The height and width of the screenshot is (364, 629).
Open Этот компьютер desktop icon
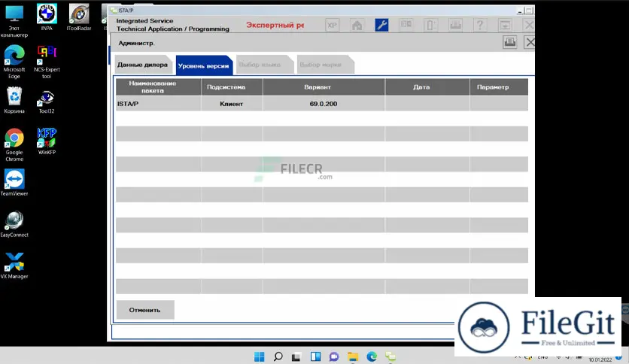[x=14, y=21]
